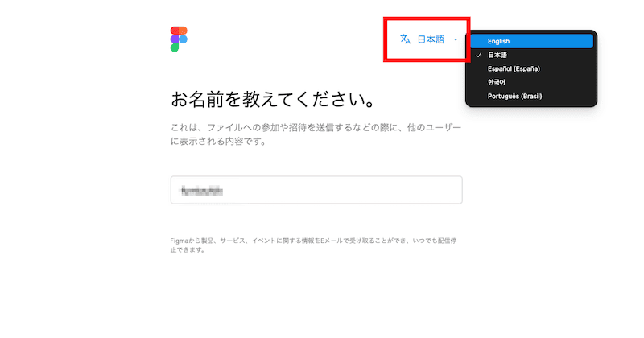Click the green bottom piece of Figma logo
The width and height of the screenshot is (644, 338).
175,47
